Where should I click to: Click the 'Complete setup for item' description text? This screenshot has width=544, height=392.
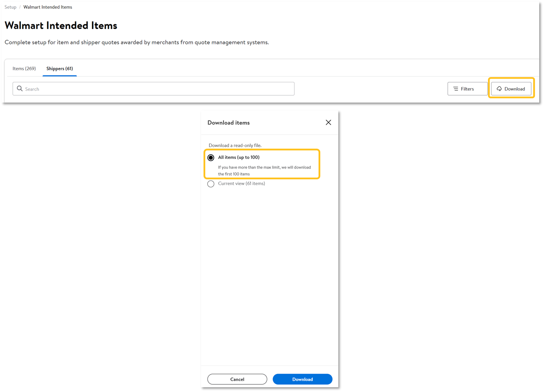(x=137, y=42)
